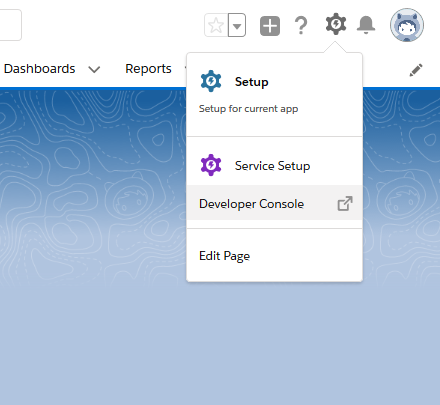Image resolution: width=440 pixels, height=405 pixels.
Task: Click the purple Service Setup gear icon
Action: coord(211,165)
